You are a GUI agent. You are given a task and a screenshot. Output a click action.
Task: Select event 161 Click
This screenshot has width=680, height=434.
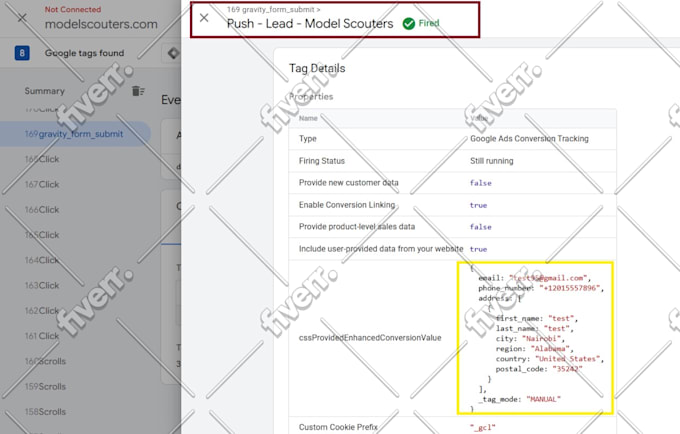click(42, 336)
